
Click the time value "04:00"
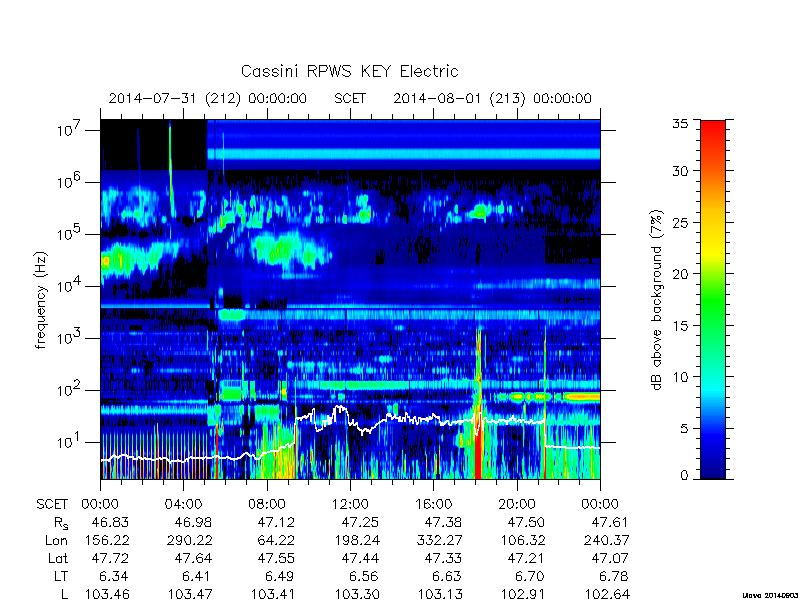[183, 505]
